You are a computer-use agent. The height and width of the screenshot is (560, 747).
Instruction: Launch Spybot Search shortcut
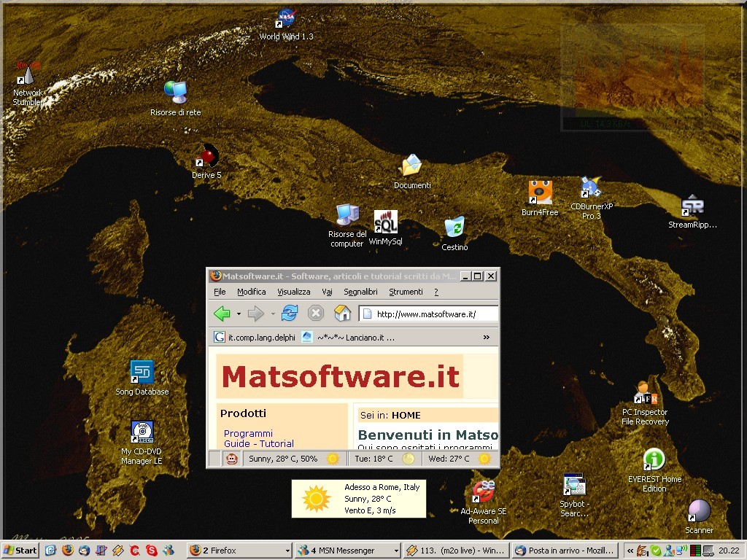pos(574,495)
